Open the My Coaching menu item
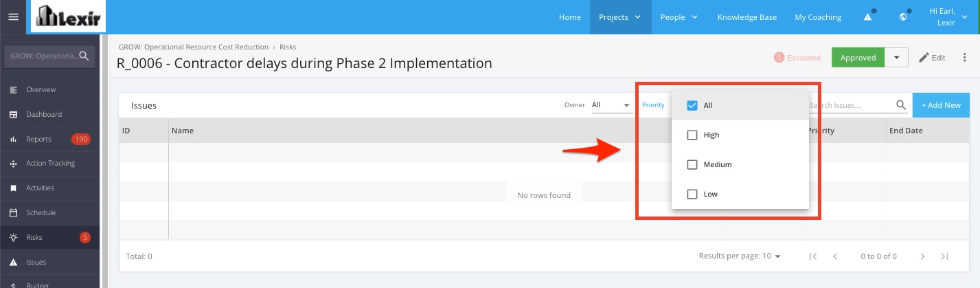This screenshot has width=980, height=288. point(818,17)
